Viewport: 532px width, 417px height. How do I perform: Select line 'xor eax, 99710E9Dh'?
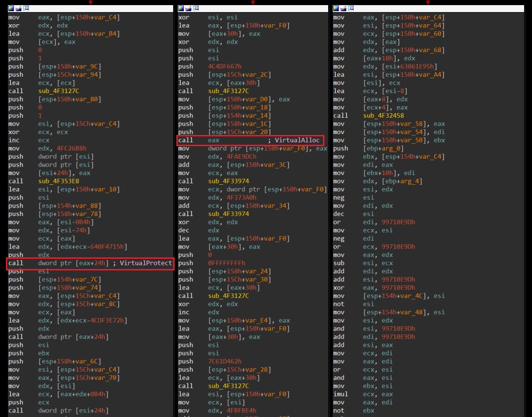tap(374, 288)
